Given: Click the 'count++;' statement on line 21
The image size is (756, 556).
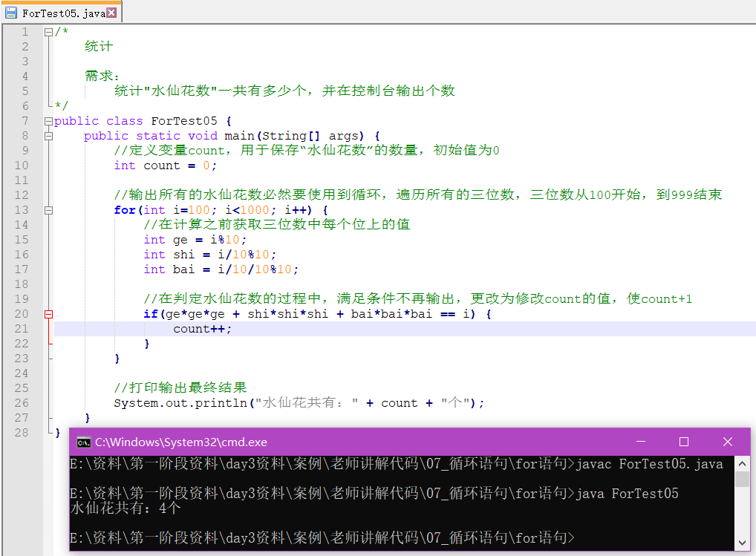Looking at the screenshot, I should [x=203, y=329].
